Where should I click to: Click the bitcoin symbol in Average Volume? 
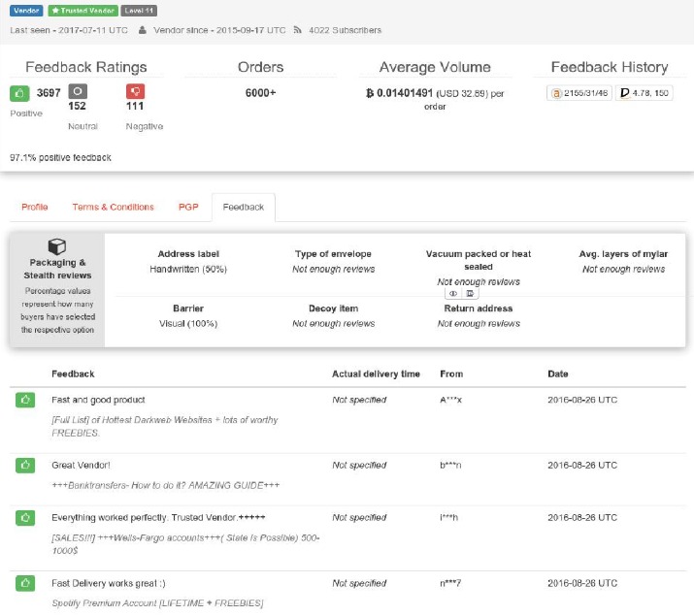coord(370,93)
